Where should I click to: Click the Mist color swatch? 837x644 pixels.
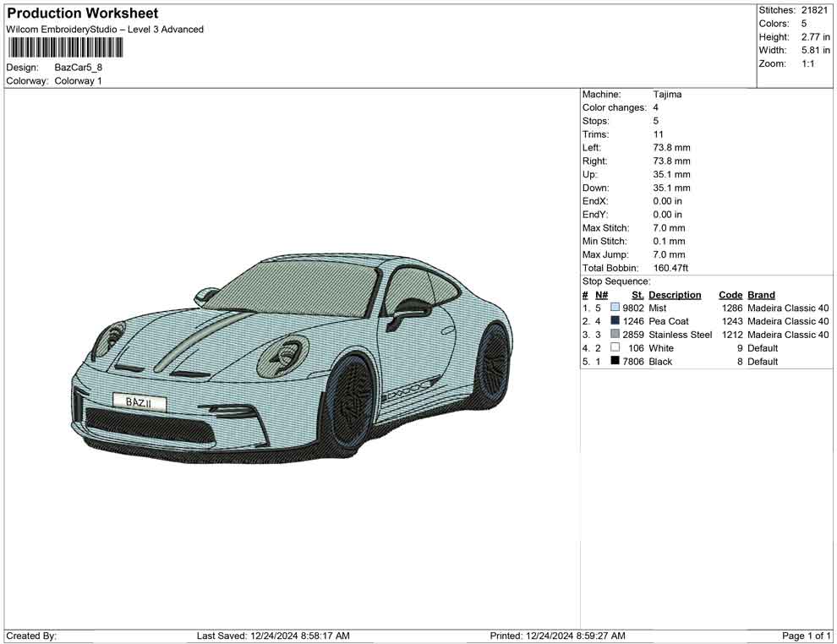pyautogui.click(x=615, y=308)
